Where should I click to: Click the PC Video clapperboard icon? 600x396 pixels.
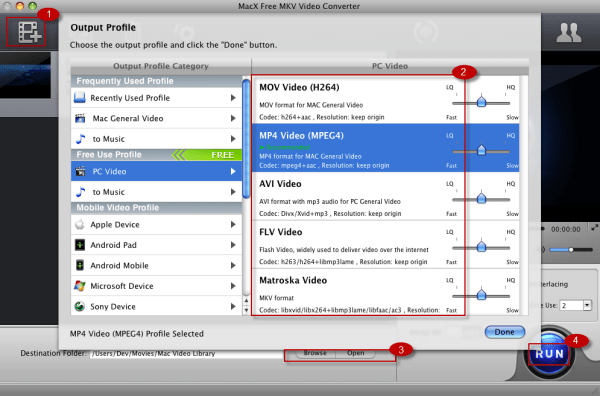(80, 171)
